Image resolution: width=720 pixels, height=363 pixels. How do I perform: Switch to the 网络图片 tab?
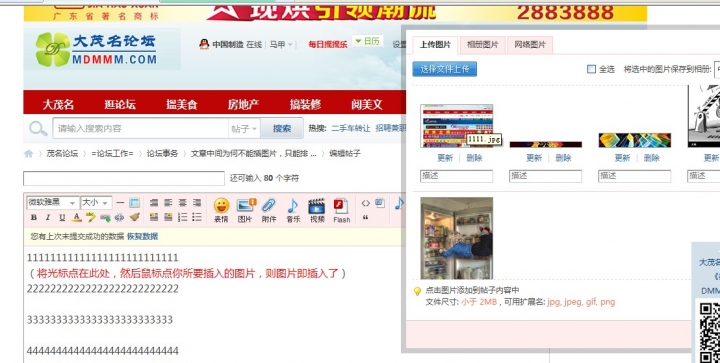click(x=530, y=45)
